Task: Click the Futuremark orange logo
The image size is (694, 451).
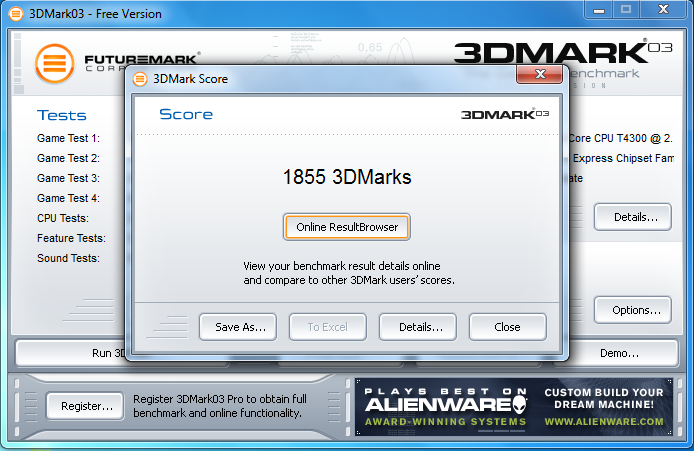Action: (55, 64)
